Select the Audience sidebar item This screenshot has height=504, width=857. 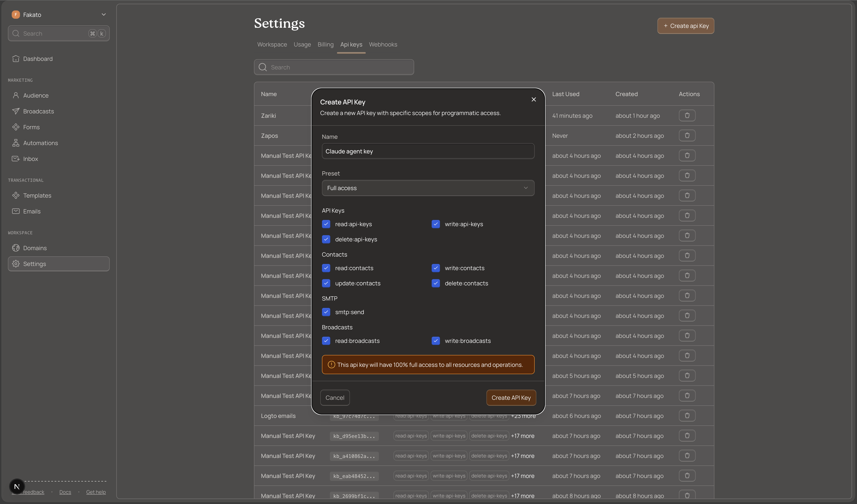pos(36,95)
